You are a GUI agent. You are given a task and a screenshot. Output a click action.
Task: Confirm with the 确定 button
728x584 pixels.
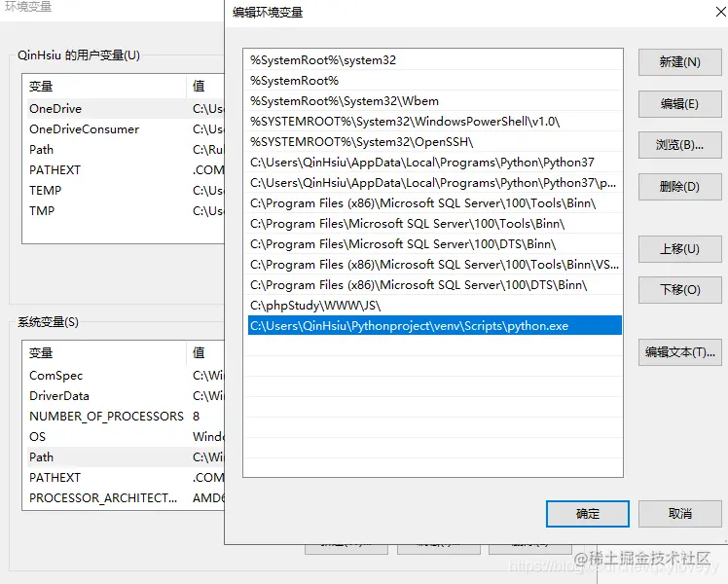coord(588,514)
